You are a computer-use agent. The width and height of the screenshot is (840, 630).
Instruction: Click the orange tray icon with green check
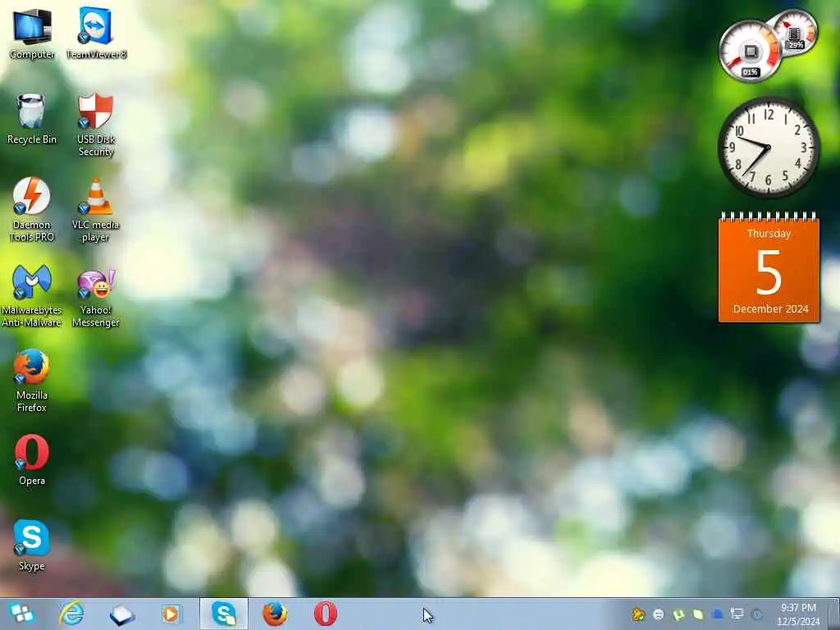pos(638,614)
